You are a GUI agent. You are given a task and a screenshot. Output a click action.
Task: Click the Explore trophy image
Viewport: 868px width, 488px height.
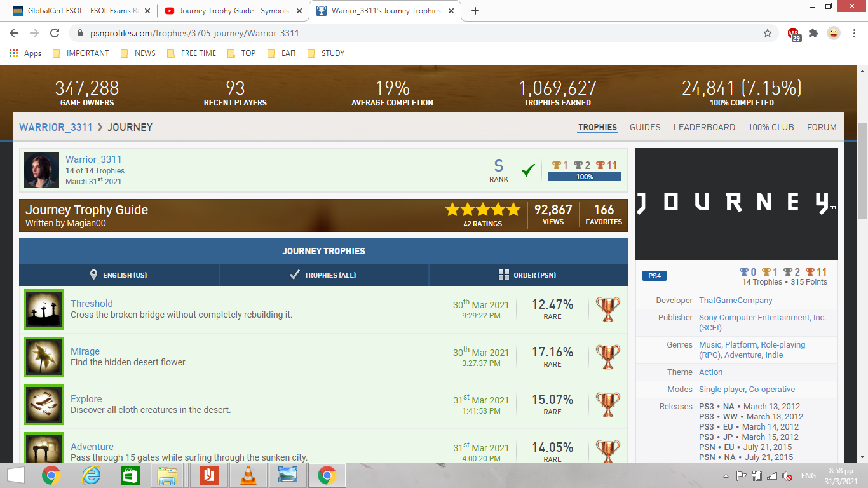pyautogui.click(x=44, y=405)
